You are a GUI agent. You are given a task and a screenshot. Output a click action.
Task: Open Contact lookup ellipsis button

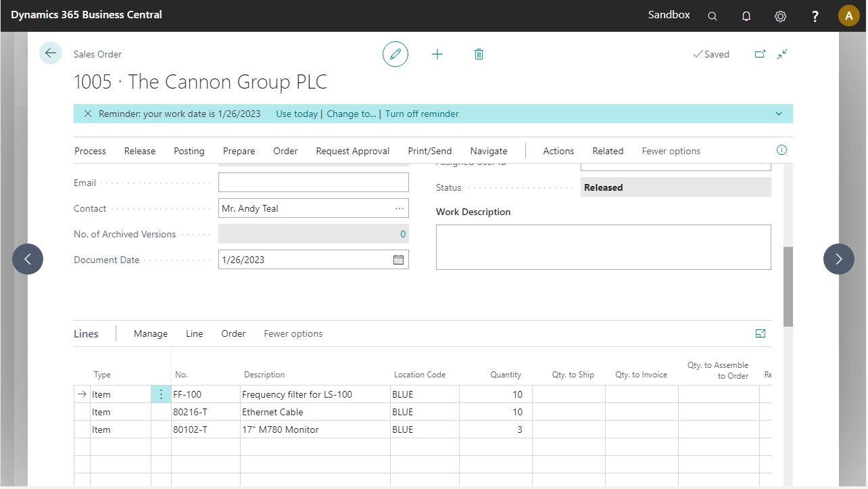pos(400,208)
